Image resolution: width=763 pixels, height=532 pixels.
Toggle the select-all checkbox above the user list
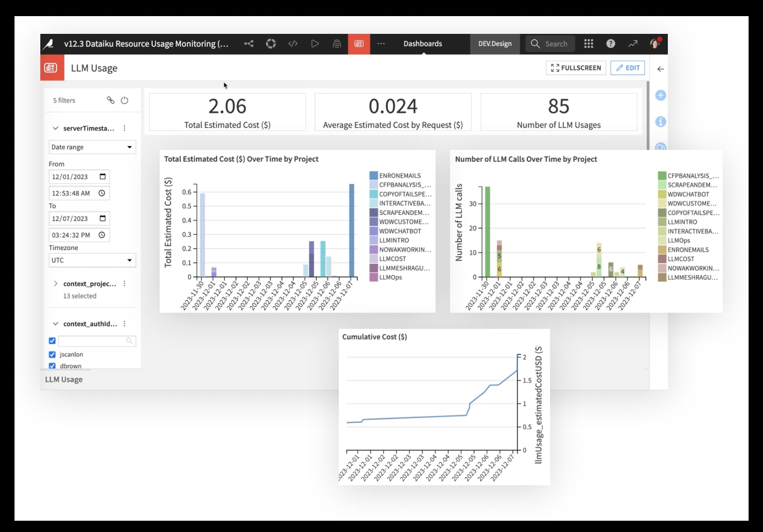52,341
